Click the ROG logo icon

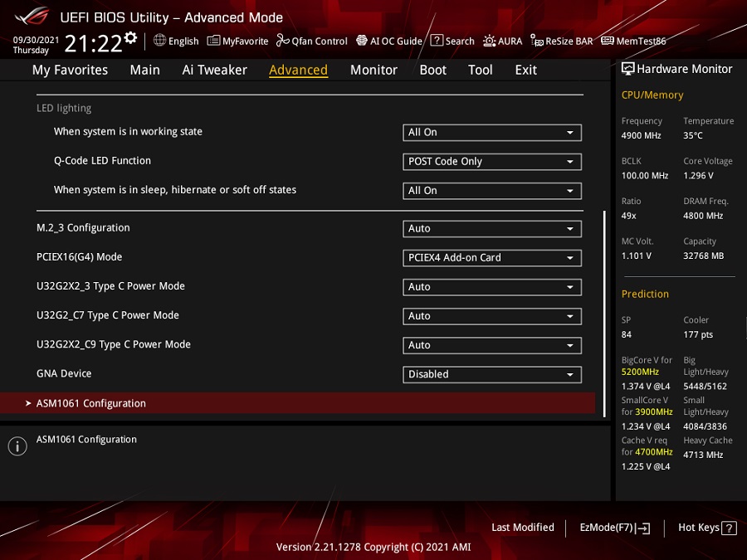32,17
